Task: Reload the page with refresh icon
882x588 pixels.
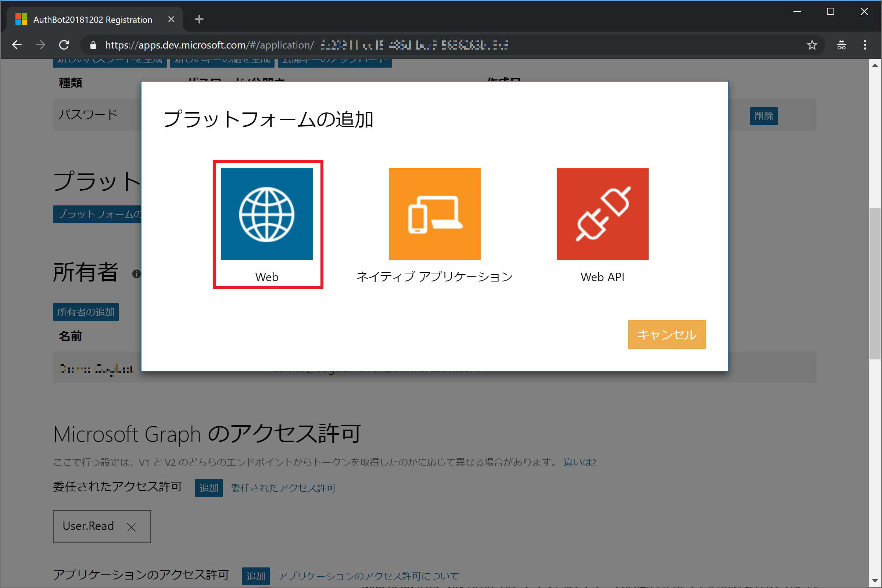Action: (x=64, y=45)
